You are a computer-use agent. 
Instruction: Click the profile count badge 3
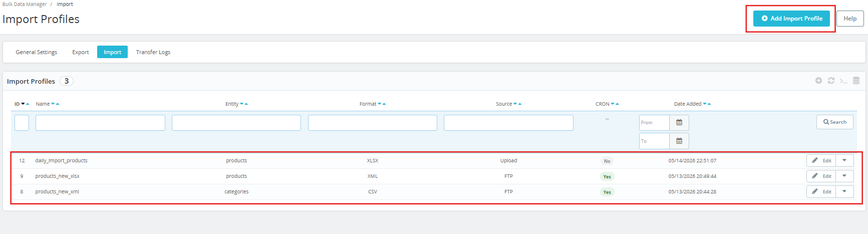67,81
